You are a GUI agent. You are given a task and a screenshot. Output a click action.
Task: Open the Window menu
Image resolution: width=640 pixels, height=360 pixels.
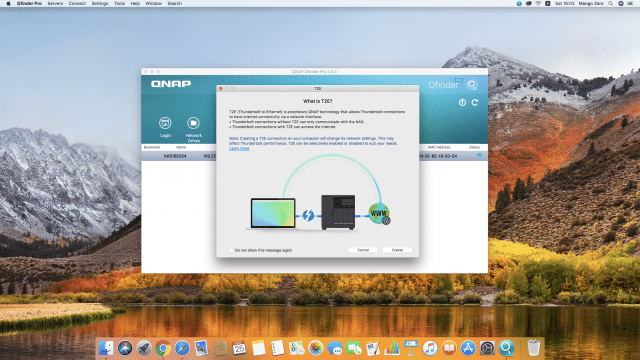click(x=153, y=3)
